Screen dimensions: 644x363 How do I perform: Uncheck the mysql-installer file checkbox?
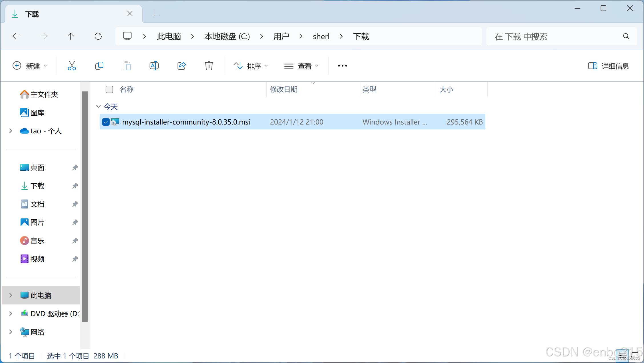point(106,122)
